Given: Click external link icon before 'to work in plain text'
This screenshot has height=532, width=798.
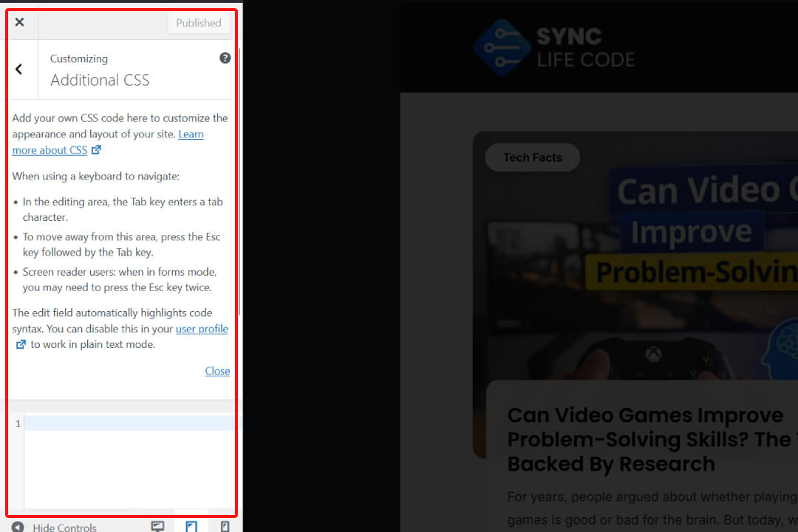Looking at the screenshot, I should click(x=21, y=345).
